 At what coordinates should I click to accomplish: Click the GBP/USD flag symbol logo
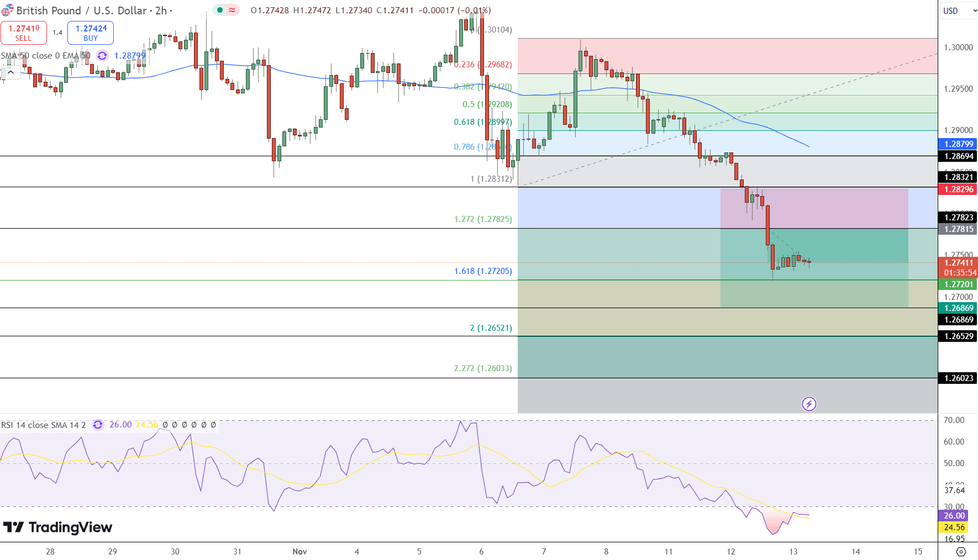pos(7,10)
